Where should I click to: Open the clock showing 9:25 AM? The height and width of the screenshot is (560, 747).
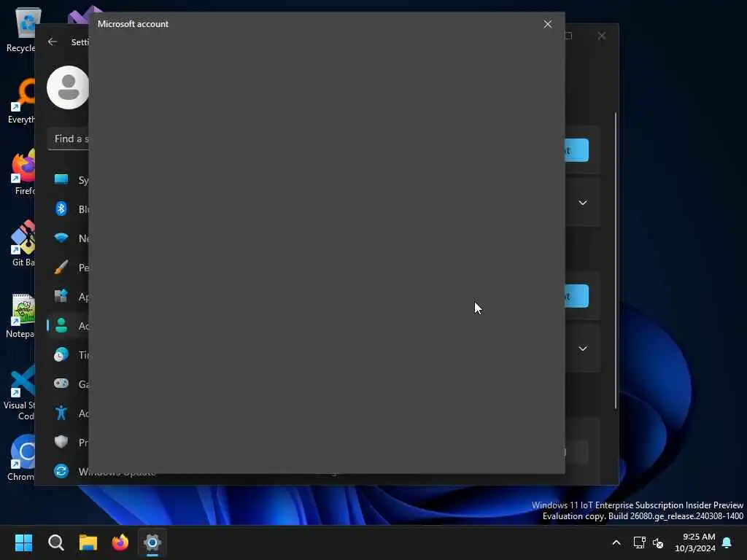695,542
